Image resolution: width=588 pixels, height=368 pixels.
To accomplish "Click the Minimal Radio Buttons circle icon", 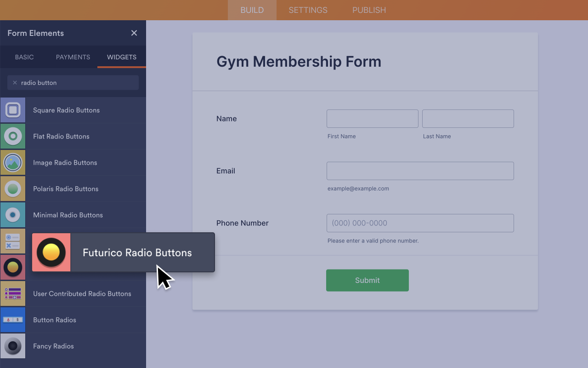I will click(13, 215).
